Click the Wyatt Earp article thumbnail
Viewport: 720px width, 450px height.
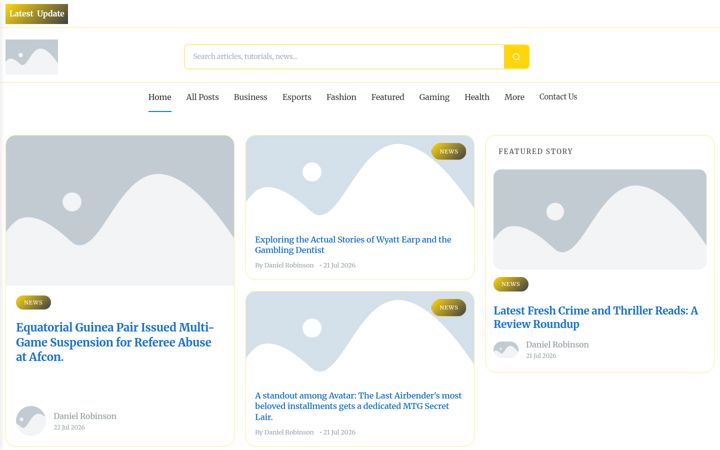(360, 180)
